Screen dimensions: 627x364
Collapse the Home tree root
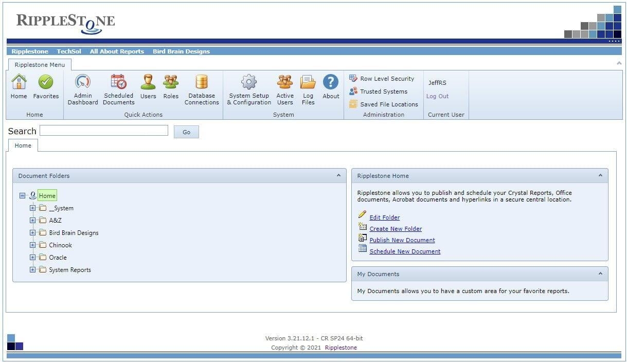pos(22,195)
